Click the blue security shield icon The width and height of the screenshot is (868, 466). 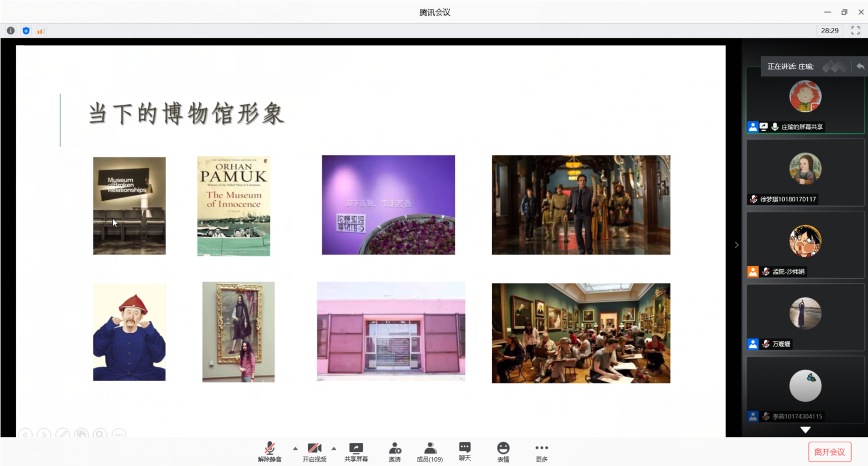click(x=26, y=31)
